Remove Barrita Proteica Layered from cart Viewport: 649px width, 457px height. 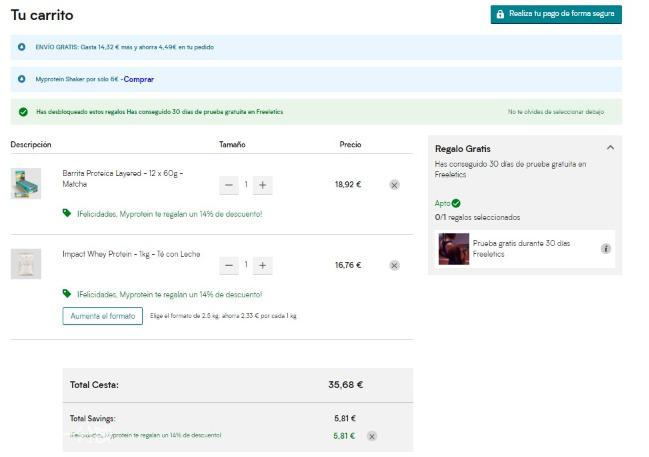[394, 185]
